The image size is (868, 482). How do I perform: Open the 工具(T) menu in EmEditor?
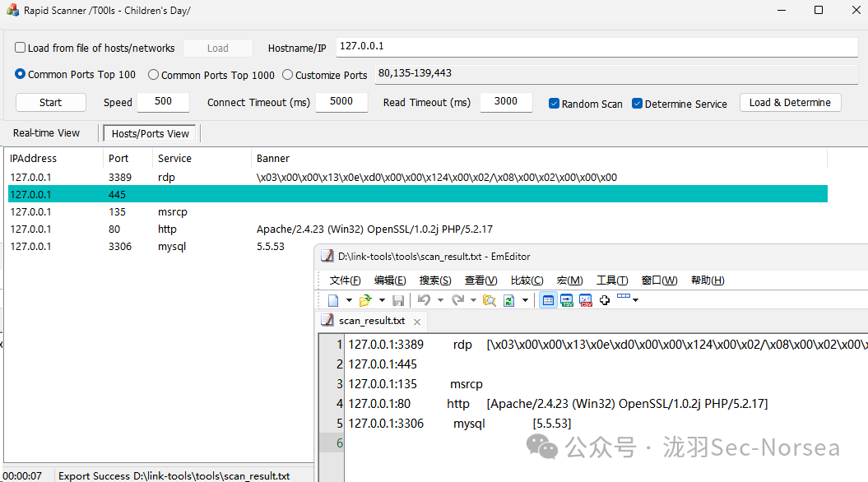click(x=612, y=280)
